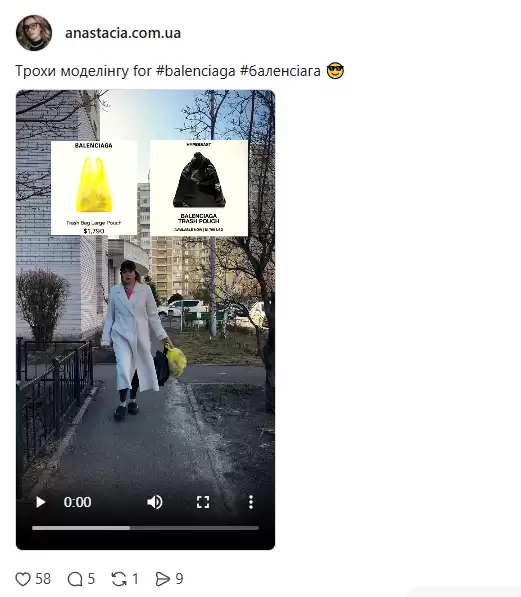Play the Balenciaga video
Viewport: 521px width, 597px height.
41,502
